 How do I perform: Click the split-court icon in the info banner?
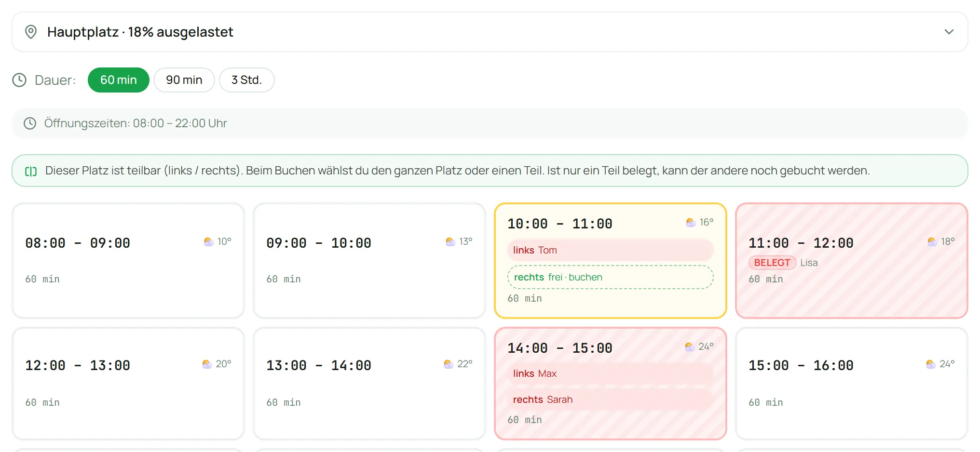coord(31,172)
